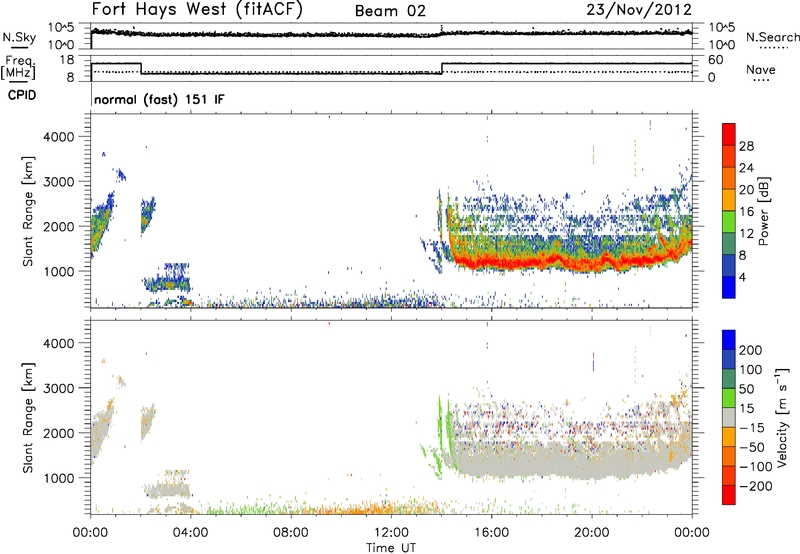Screen dimensions: 800x554
Task: Click the '4' tick on Power color bar
Action: (x=743, y=277)
